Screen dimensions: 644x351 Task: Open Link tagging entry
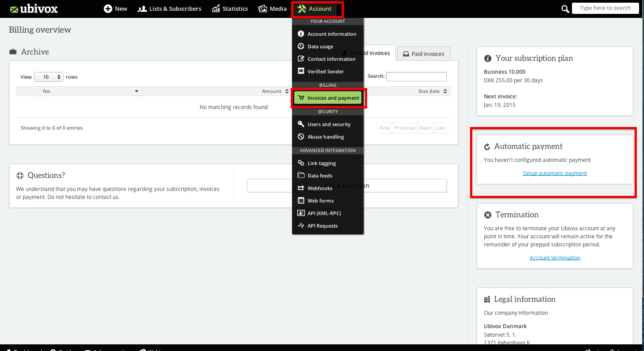point(328,163)
